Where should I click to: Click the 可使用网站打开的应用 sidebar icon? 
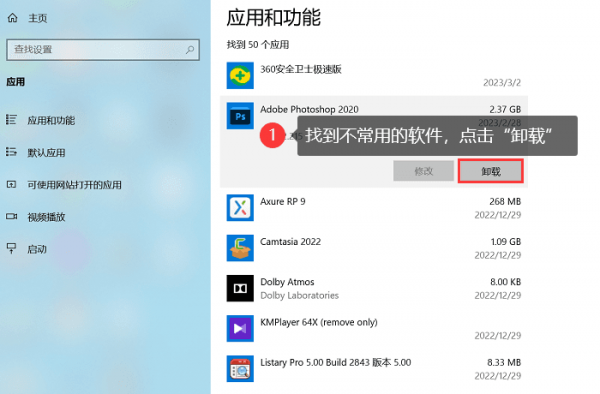click(11, 184)
